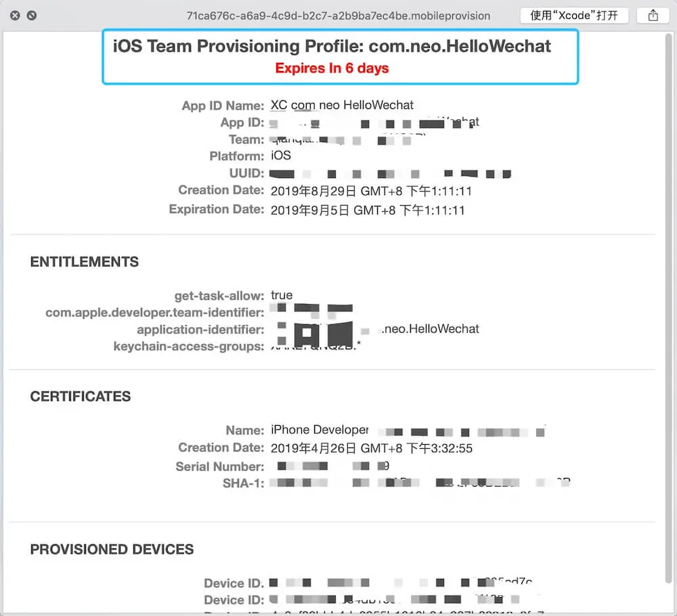This screenshot has width=677, height=616.
Task: Click the UUID label
Action: click(246, 173)
